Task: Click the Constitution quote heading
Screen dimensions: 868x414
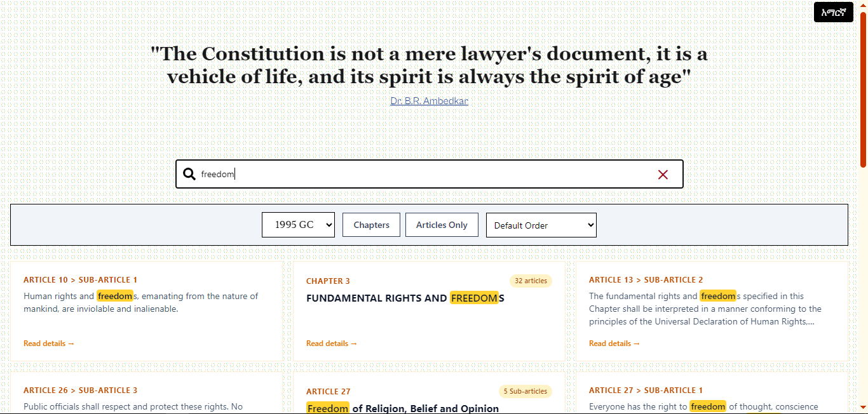Action: tap(429, 65)
